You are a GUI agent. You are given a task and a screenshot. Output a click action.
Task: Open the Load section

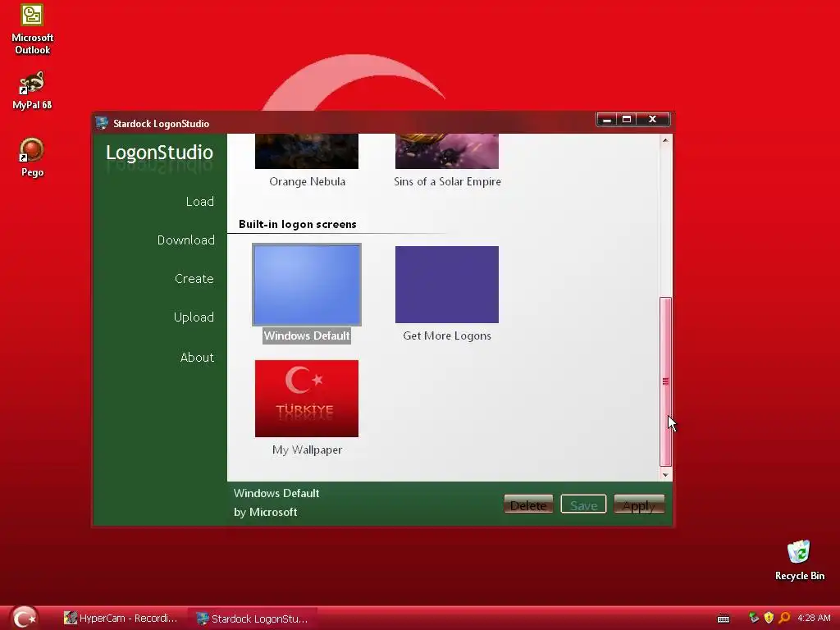[x=200, y=202]
